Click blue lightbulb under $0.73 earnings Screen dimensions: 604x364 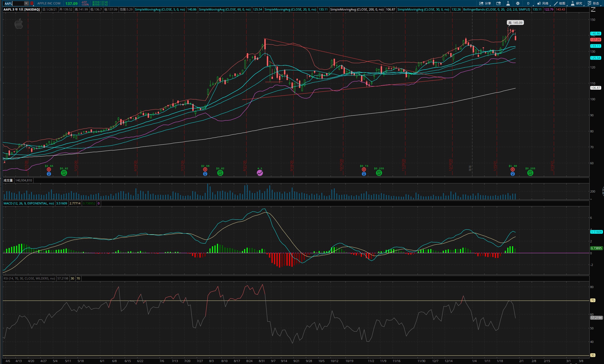364,174
